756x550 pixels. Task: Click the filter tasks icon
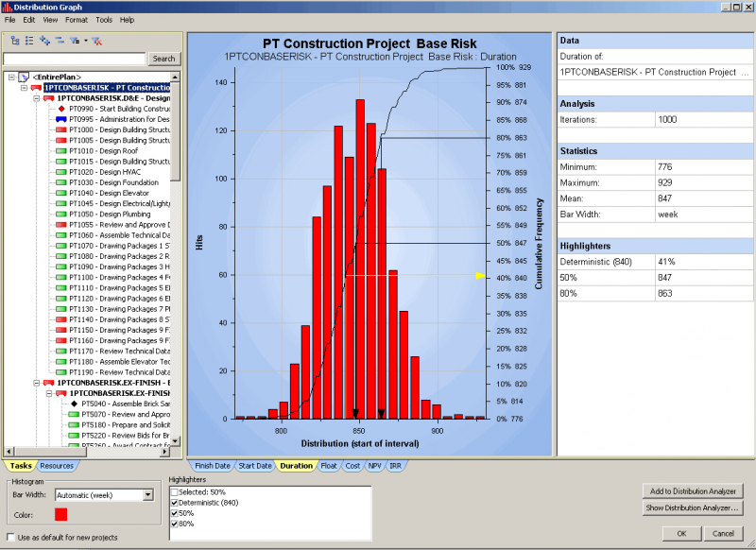tap(75, 41)
